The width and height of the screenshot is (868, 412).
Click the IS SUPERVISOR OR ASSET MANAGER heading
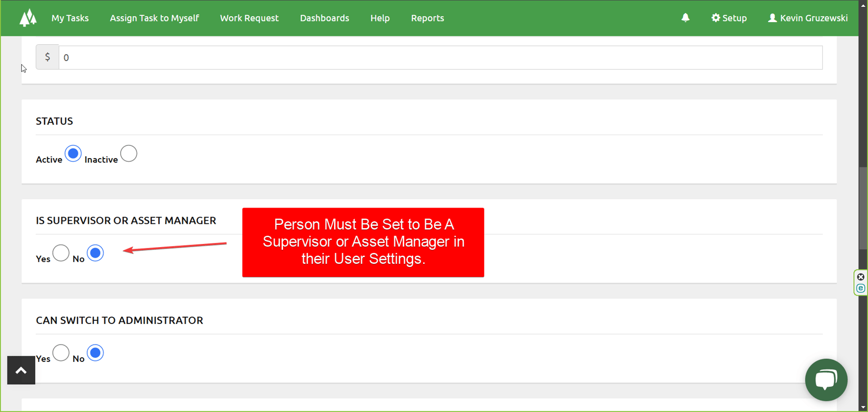pyautogui.click(x=126, y=221)
